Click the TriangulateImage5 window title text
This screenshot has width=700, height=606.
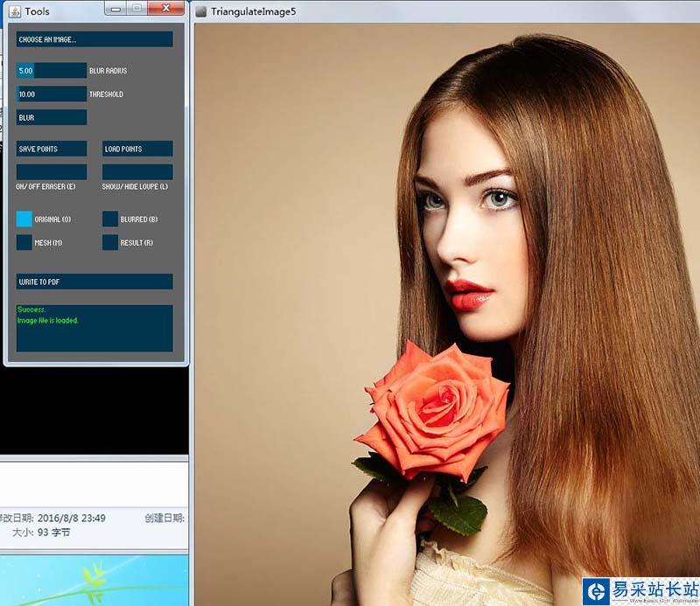pos(254,11)
